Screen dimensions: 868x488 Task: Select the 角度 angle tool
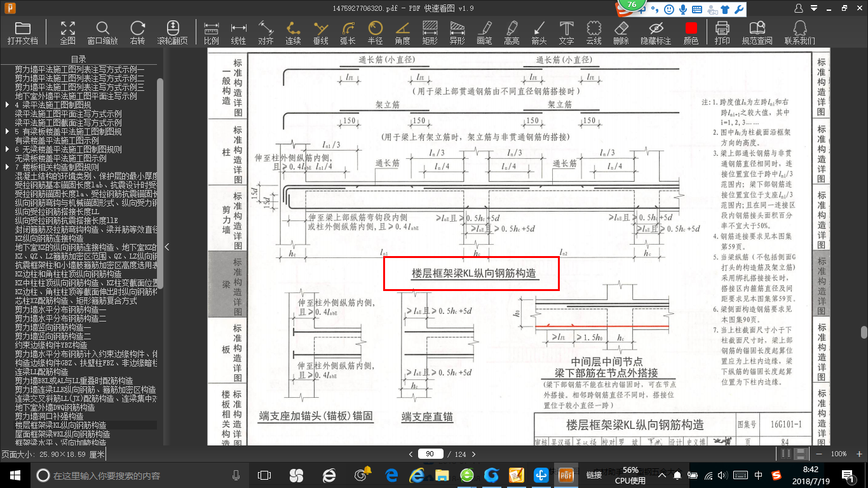403,33
